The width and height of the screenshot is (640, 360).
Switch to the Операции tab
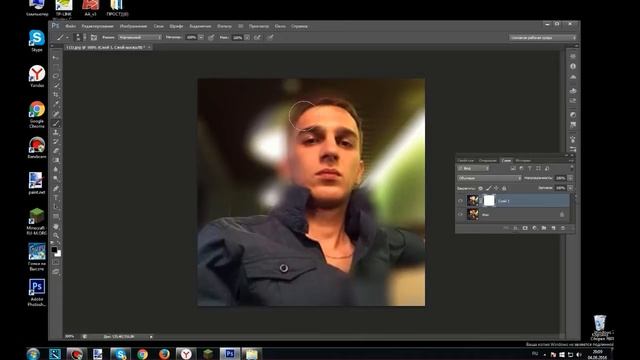[487, 160]
